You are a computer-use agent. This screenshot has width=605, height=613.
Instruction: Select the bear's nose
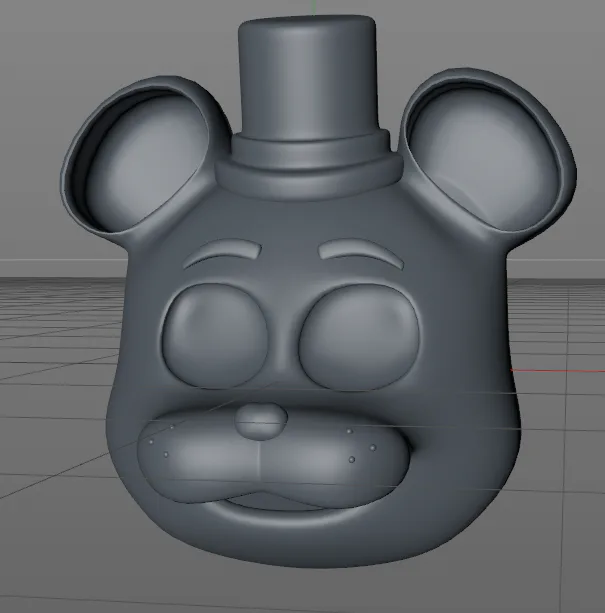(x=261, y=422)
